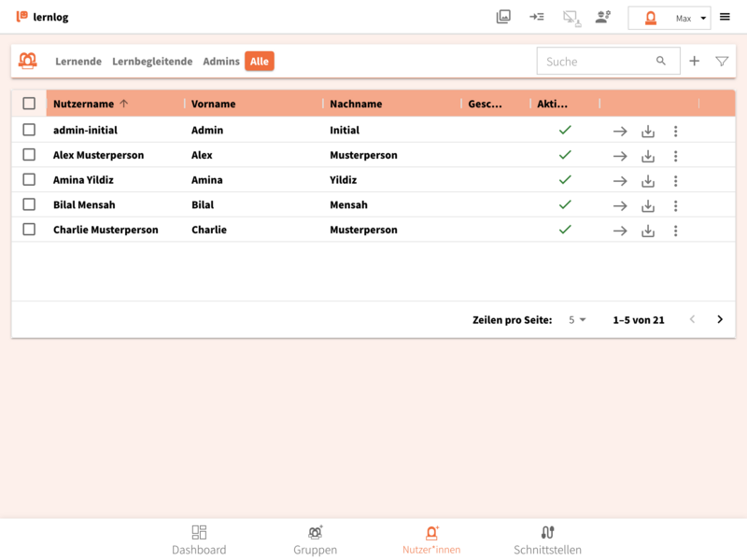Open the hamburger menu in header
Image resolution: width=747 pixels, height=560 pixels.
pos(725,17)
